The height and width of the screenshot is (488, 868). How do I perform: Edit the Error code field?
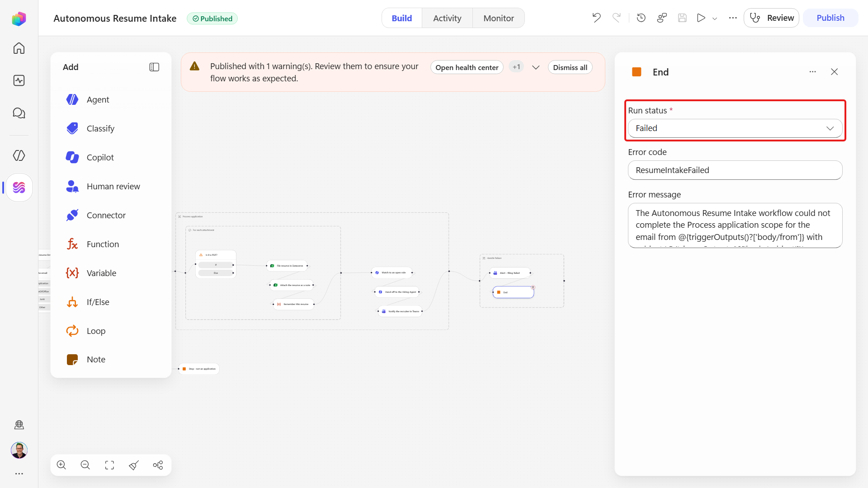coord(735,170)
